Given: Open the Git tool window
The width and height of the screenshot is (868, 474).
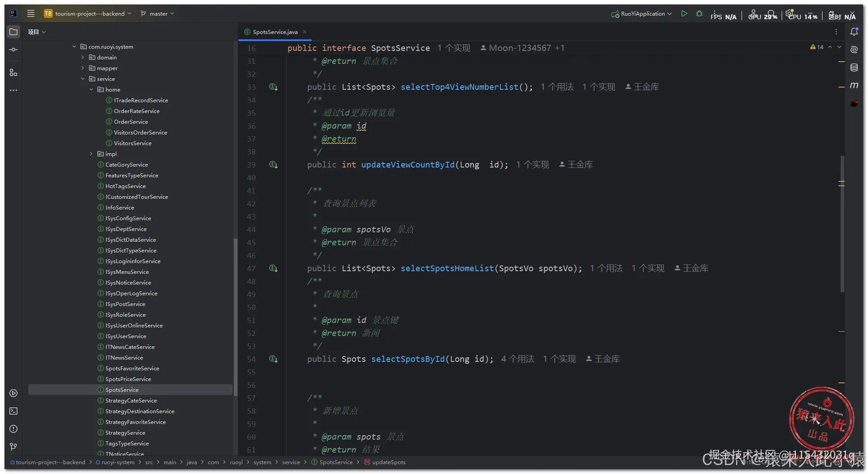Looking at the screenshot, I should [x=13, y=446].
